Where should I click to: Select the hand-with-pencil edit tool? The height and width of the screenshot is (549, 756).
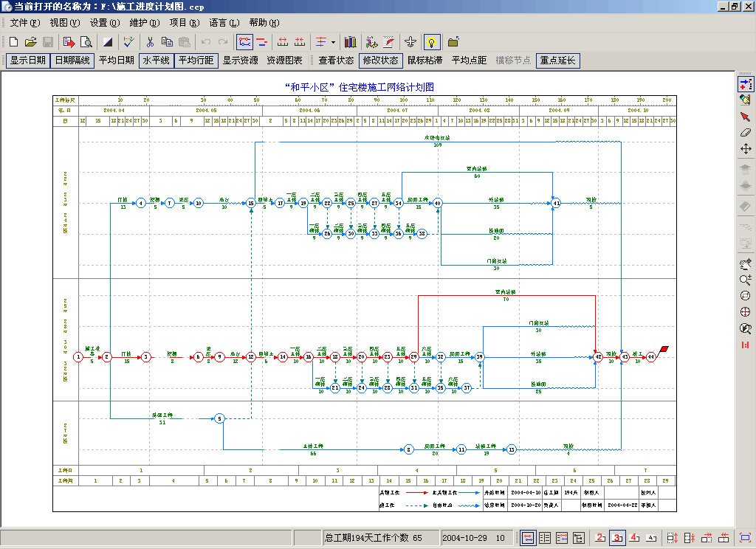coord(746,100)
